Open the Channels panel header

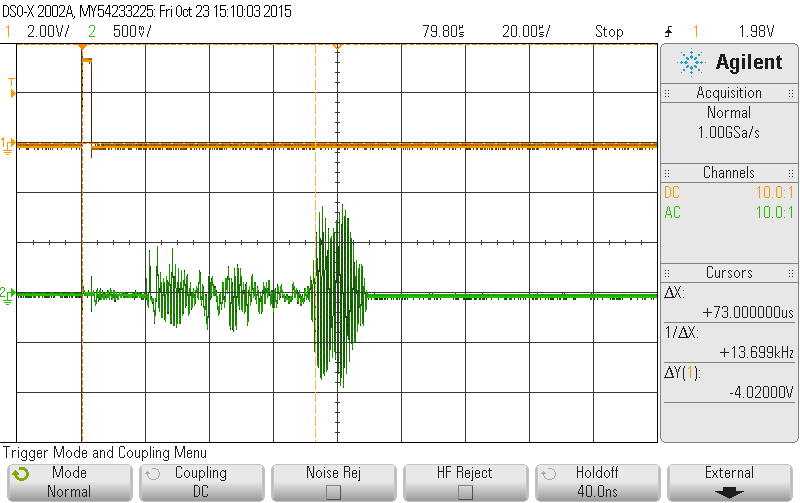[x=729, y=172]
